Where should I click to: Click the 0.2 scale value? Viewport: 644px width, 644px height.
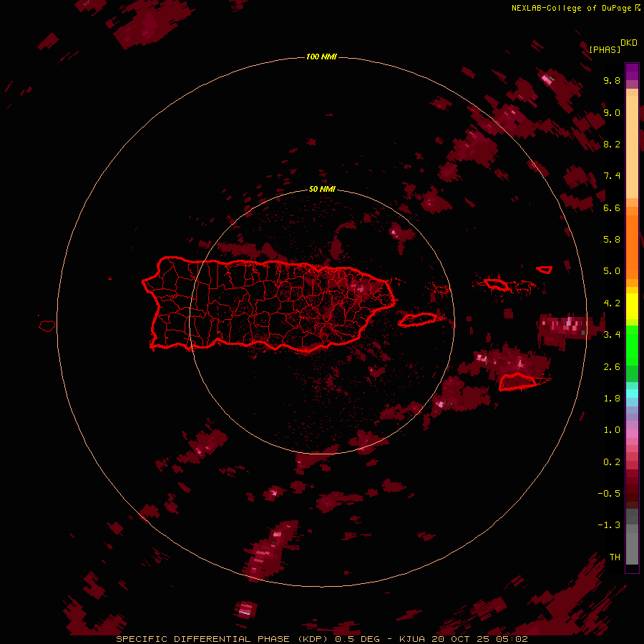coord(612,462)
